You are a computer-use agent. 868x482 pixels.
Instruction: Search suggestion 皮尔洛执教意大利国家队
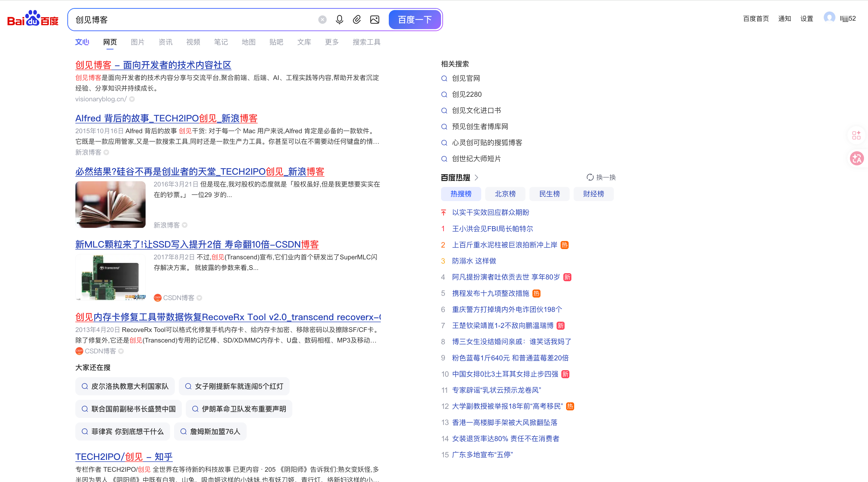125,386
